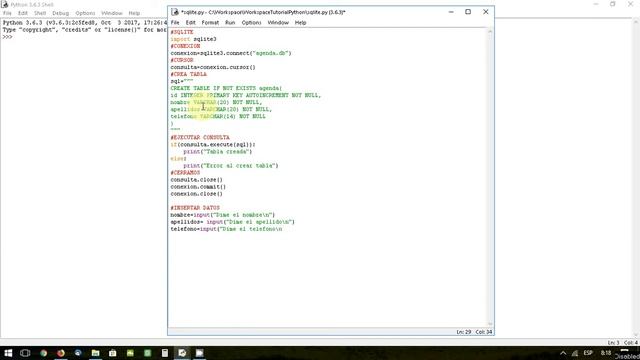Click the 'consulta.close()' line
Viewport: 640px width, 360px height.
[196, 180]
